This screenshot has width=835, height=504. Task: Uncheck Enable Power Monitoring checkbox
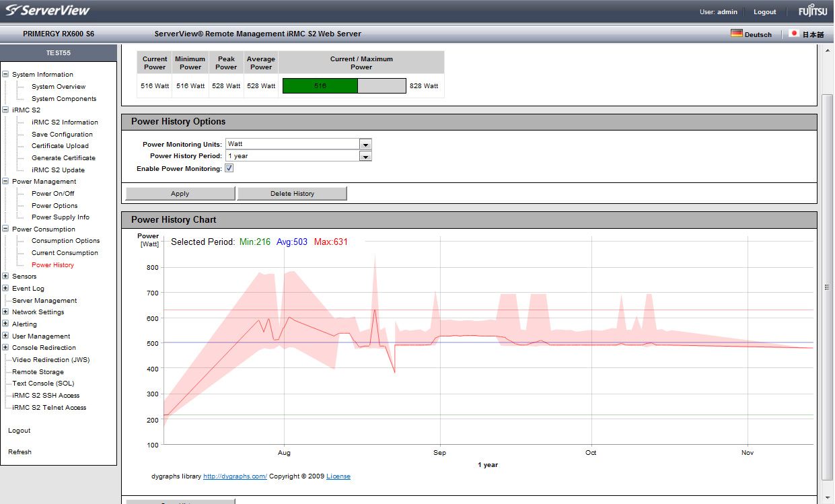229,168
